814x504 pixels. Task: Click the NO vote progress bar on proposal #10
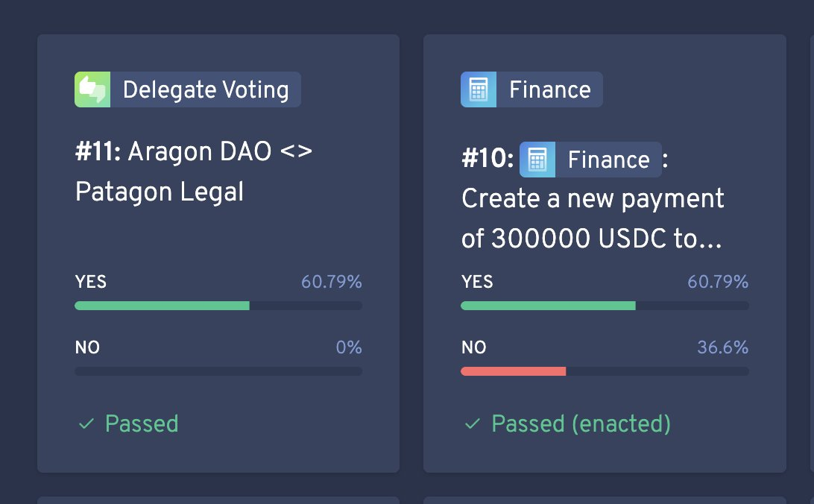[x=605, y=371]
